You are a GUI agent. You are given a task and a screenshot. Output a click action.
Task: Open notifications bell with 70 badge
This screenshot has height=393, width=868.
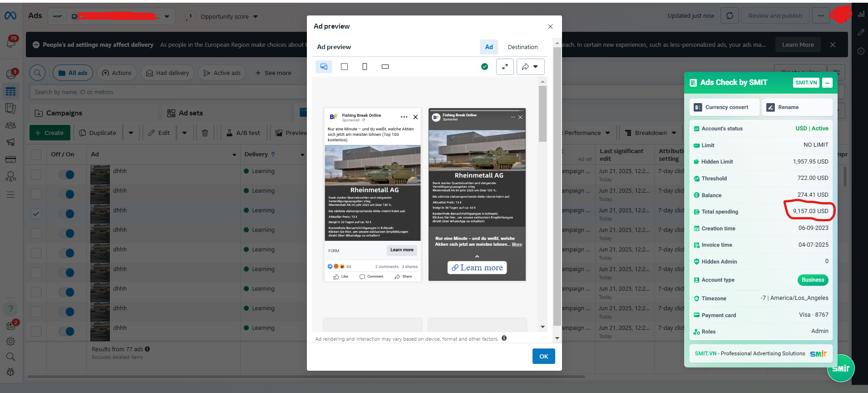point(11,42)
